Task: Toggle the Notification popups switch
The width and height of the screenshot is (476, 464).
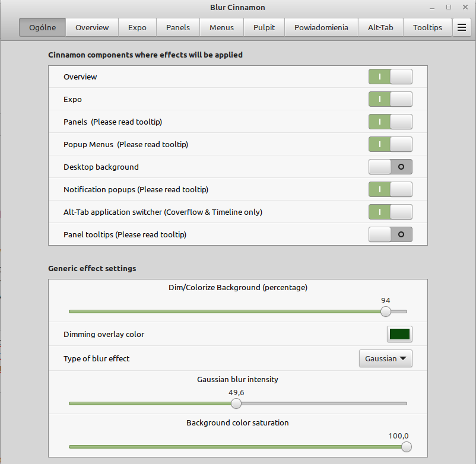Action: coord(391,189)
